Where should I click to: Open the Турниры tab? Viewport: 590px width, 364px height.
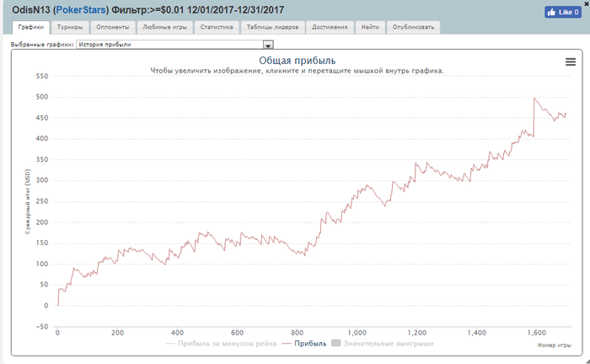coord(70,27)
